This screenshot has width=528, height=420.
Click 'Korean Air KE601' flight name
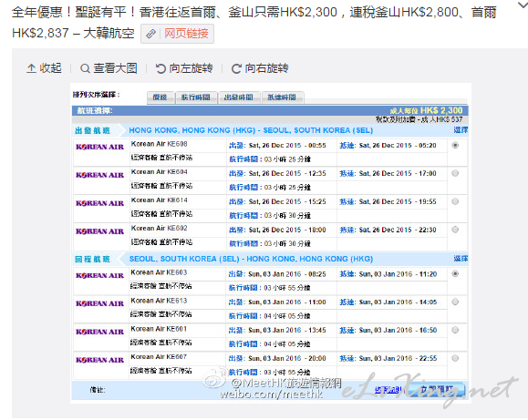[159, 329]
